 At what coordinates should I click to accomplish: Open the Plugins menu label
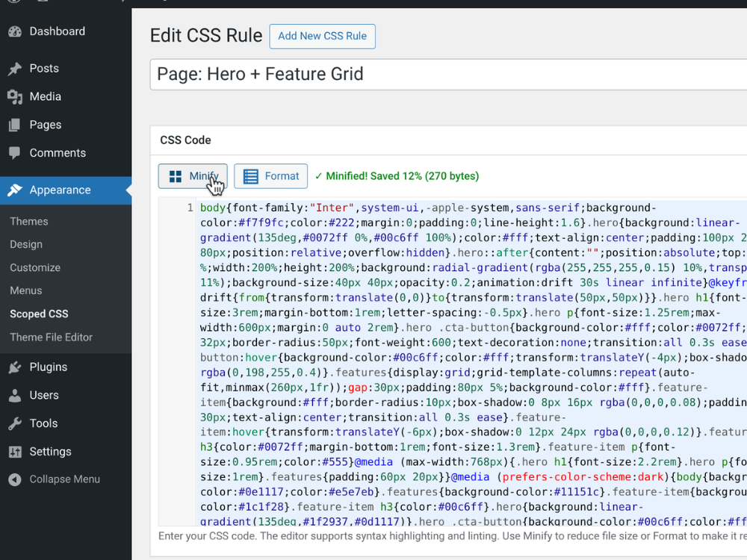pyautogui.click(x=48, y=367)
